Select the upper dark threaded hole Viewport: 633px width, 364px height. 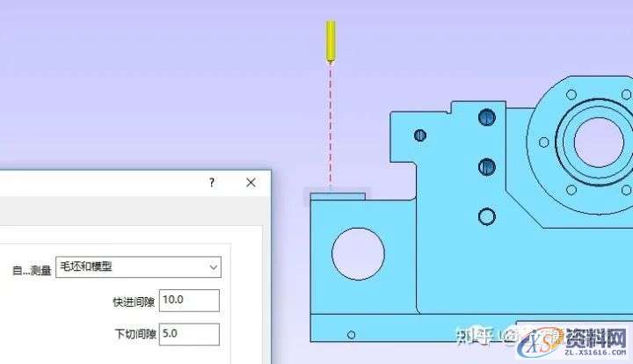[486, 116]
